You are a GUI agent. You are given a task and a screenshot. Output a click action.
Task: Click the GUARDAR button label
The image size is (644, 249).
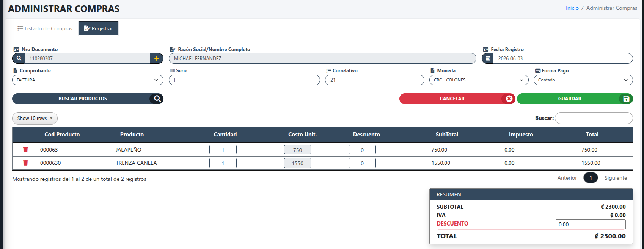point(570,99)
